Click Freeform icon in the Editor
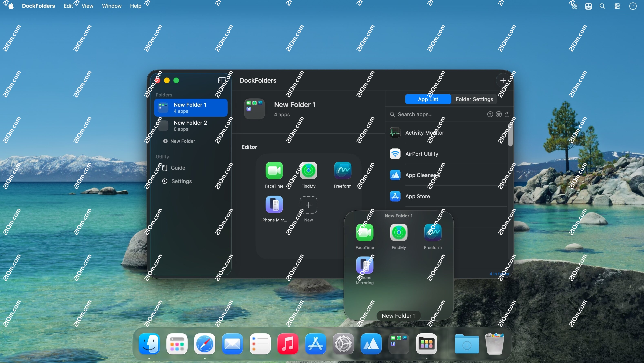 tap(343, 170)
